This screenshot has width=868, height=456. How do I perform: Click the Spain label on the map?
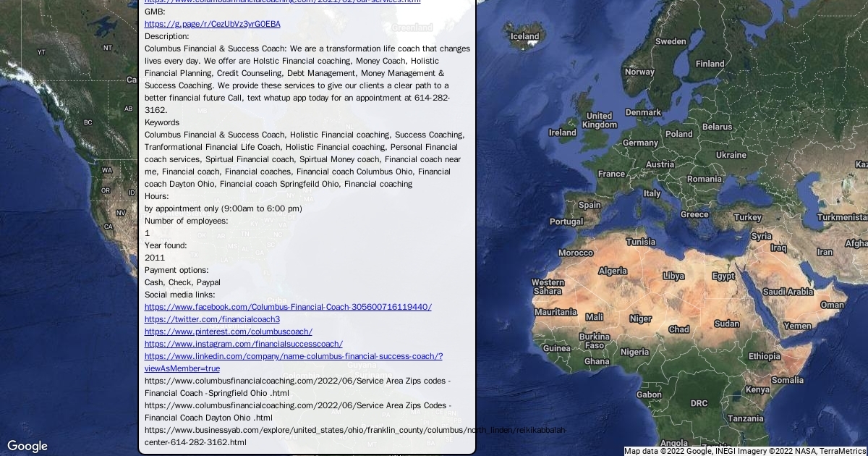click(x=590, y=205)
